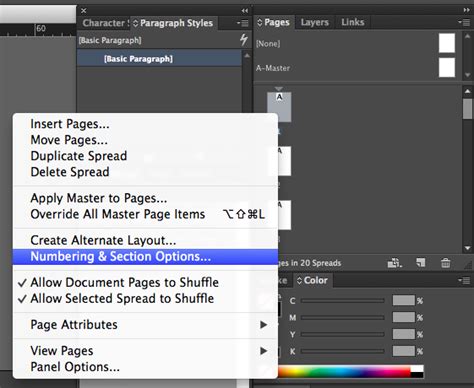Click the masters section scroll-down arrow
The height and width of the screenshot is (388, 474).
point(467,75)
